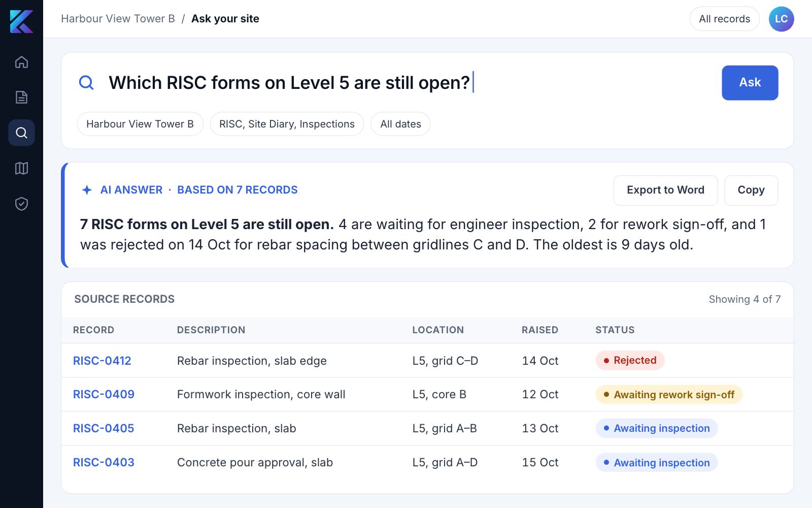Click the Raised column header
The image size is (812, 508).
540,330
